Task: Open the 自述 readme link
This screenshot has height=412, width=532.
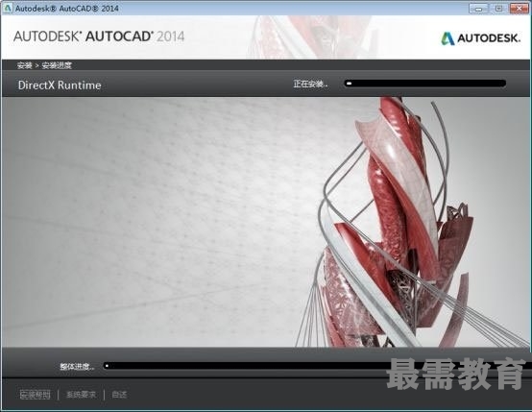Action: tap(119, 395)
